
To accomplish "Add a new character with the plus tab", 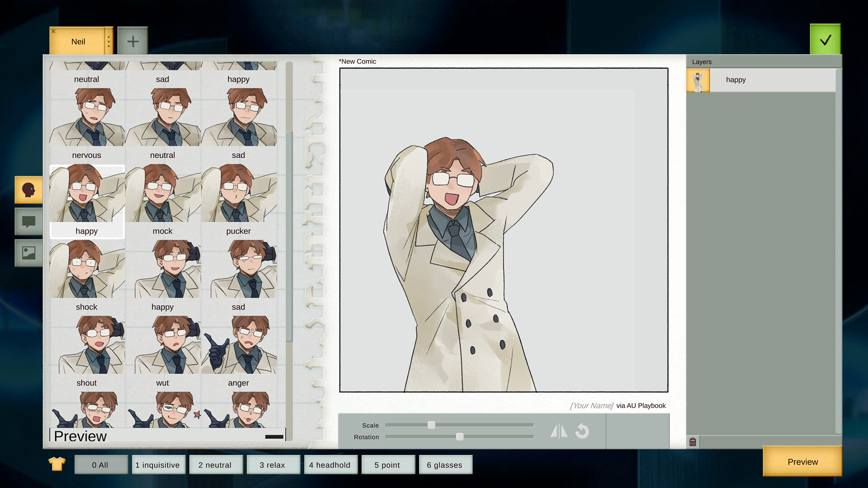I will (132, 41).
